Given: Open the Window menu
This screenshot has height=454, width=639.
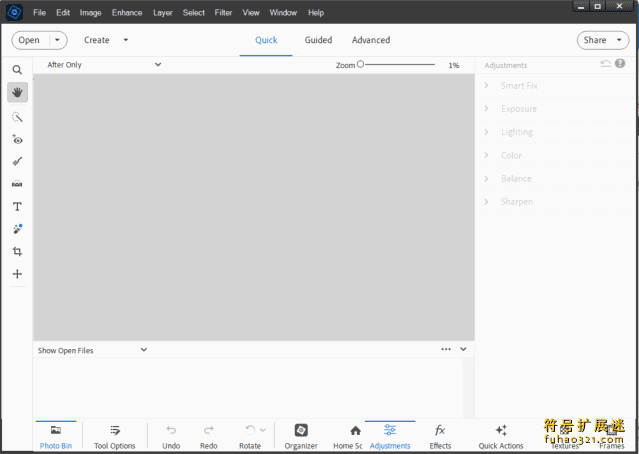Looking at the screenshot, I should 283,13.
